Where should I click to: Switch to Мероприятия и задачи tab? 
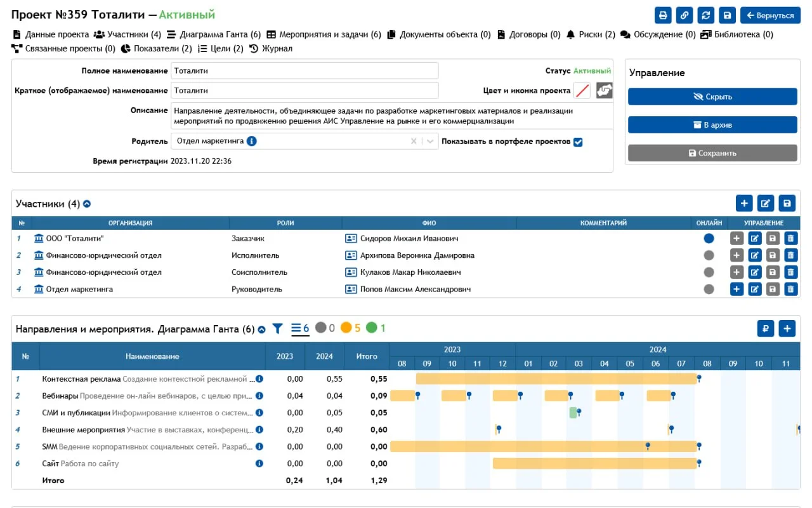click(x=324, y=34)
